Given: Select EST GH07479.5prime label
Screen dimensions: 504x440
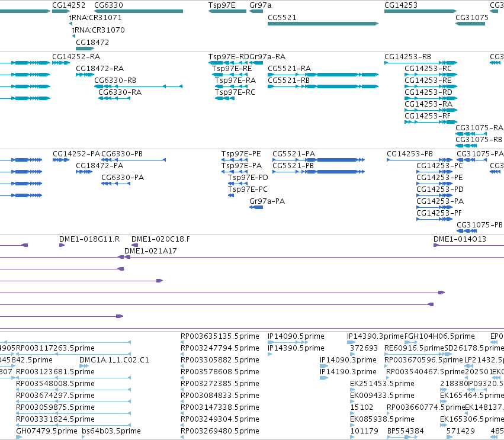Looking at the screenshot, I should tap(47, 431).
